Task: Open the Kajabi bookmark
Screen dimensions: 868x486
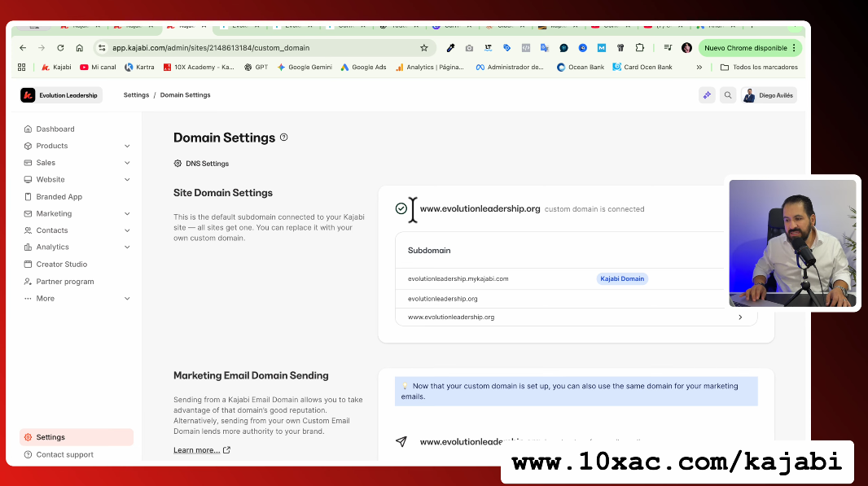Action: (56, 67)
